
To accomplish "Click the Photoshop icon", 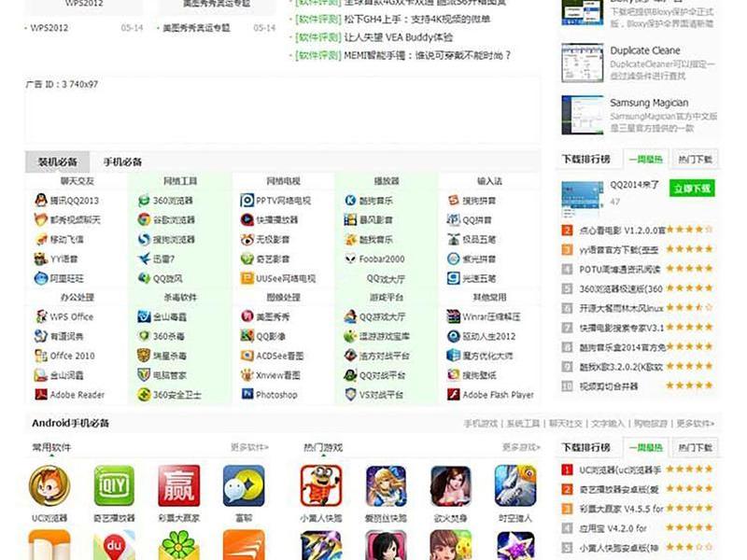I will tap(247, 394).
